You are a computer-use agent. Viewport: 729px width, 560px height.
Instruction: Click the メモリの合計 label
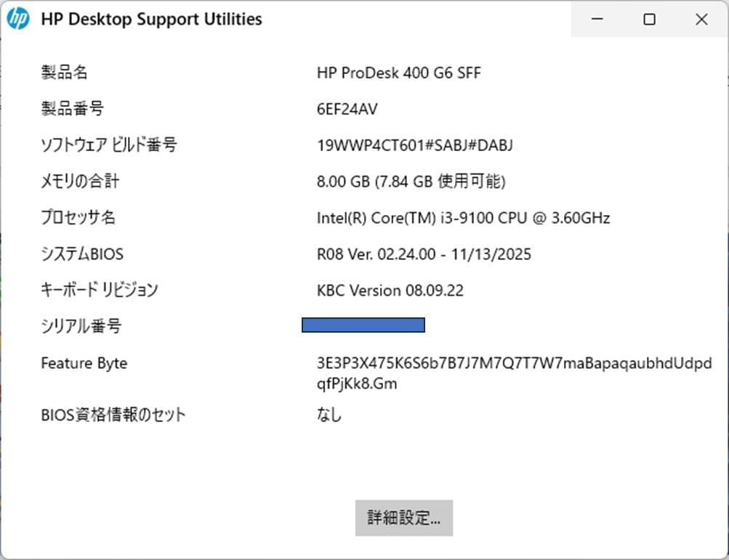point(80,182)
